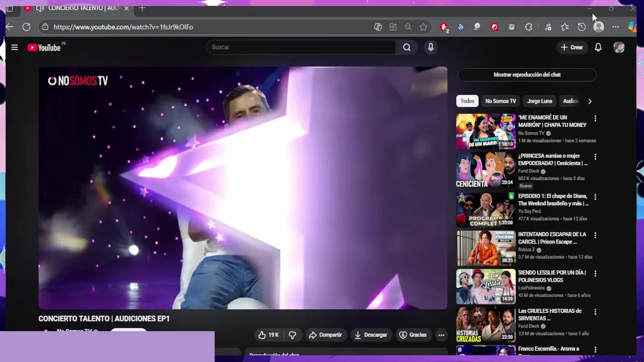Like the video with 19 K likes
The height and width of the screenshot is (362, 644).
tap(268, 335)
